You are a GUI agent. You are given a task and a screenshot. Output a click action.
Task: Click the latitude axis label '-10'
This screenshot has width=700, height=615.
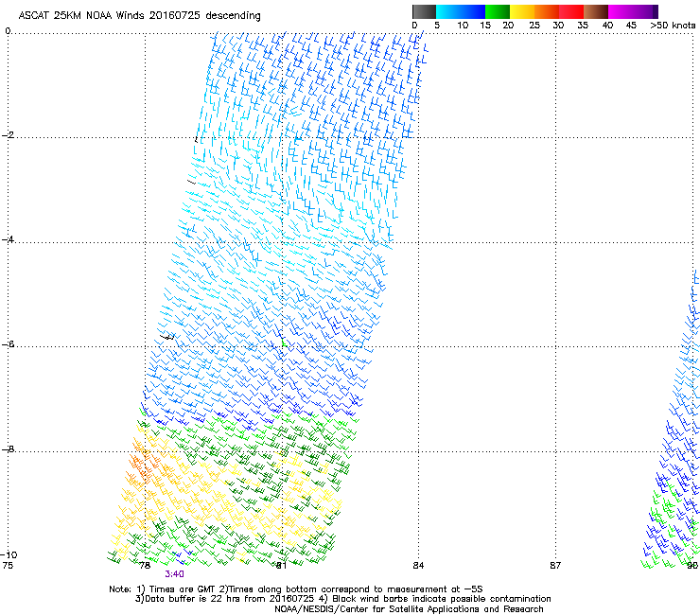point(9,554)
